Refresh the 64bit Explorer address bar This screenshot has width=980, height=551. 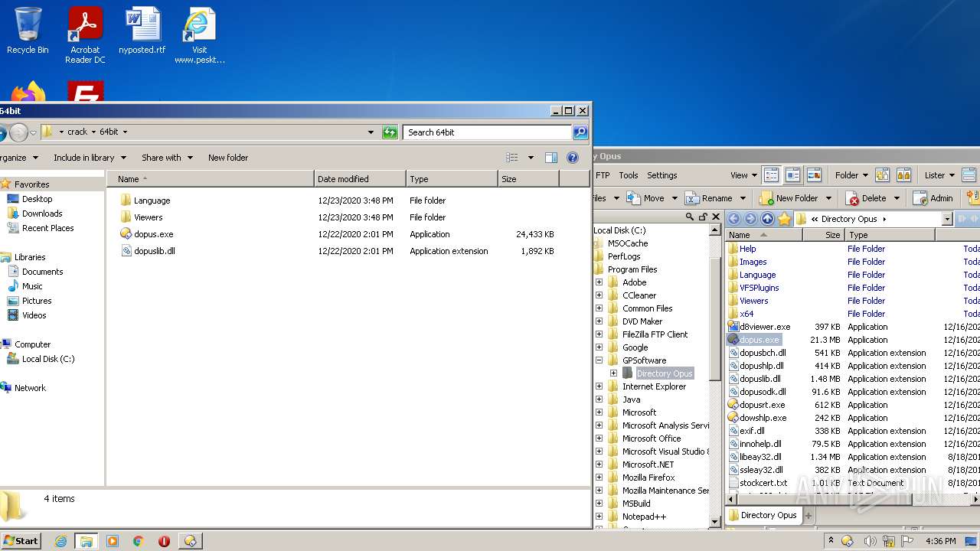point(390,132)
